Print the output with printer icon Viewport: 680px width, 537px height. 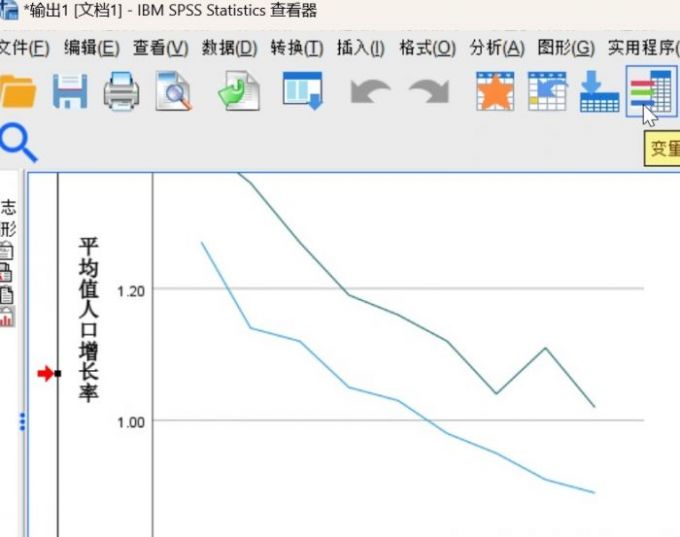[x=121, y=91]
